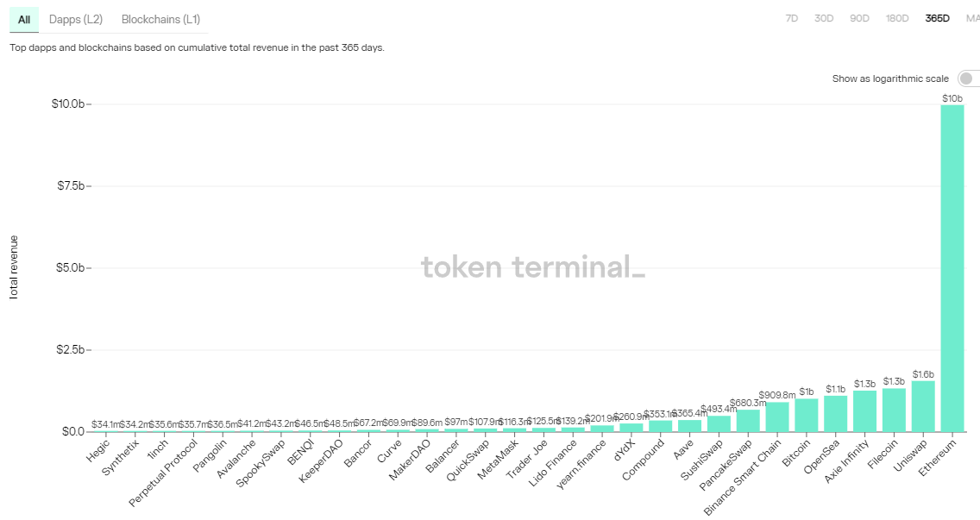980x520 pixels.
Task: Click the token terminal watermark logo
Action: pos(533,266)
